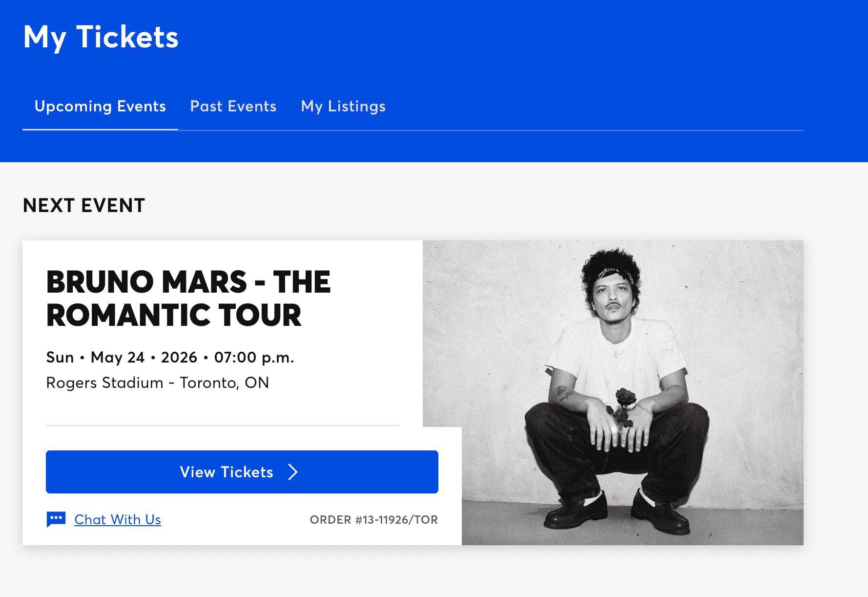The image size is (868, 597).
Task: Switch to the Past Events tab
Action: point(233,106)
